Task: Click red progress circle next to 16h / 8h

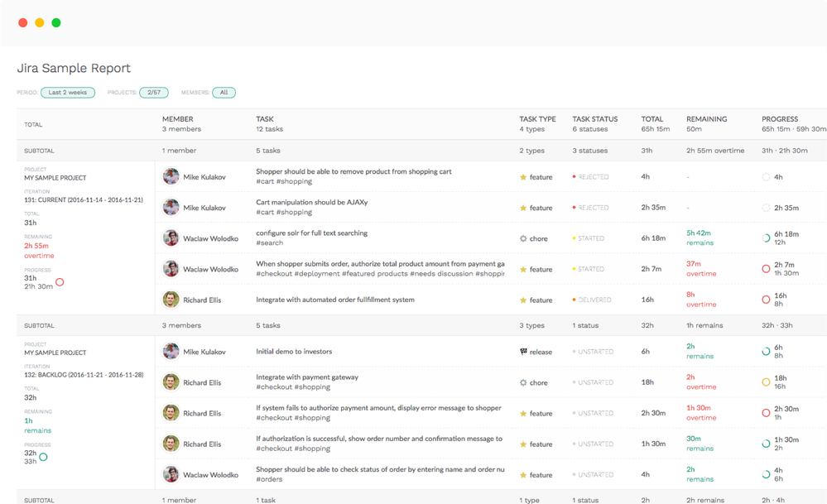Action: click(766, 300)
